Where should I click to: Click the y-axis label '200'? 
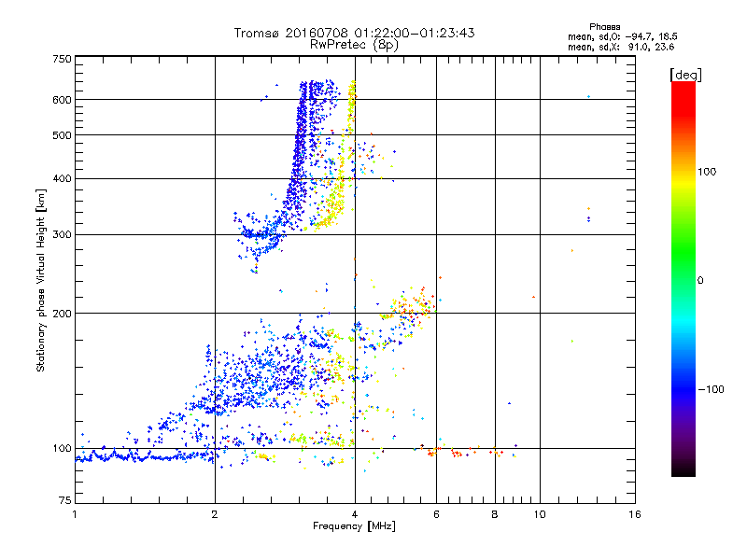(62, 314)
